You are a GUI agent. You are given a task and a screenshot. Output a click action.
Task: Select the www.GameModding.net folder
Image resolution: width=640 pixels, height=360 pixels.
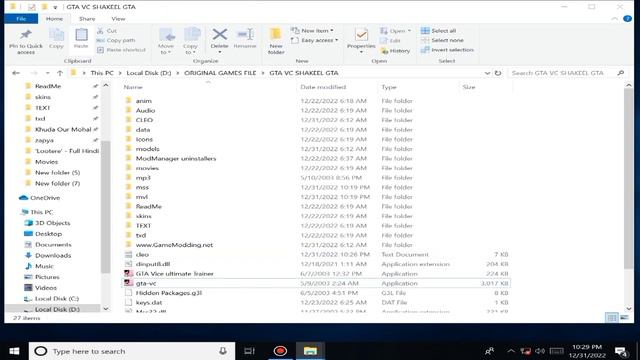(x=174, y=245)
